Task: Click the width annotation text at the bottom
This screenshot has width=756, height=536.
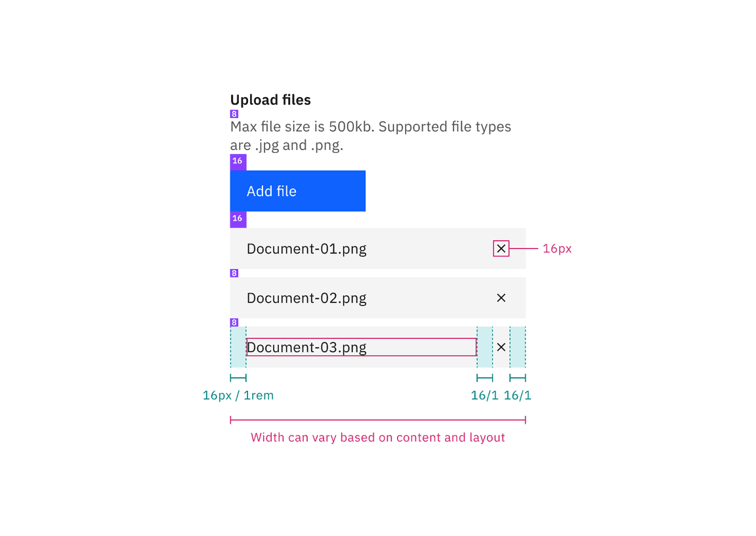Action: point(378,437)
